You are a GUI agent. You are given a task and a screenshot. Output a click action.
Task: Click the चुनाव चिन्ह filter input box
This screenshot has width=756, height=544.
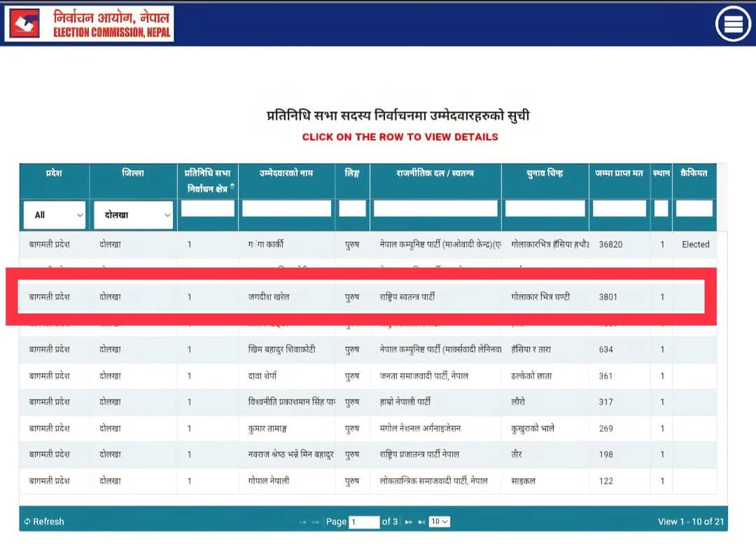coord(545,209)
